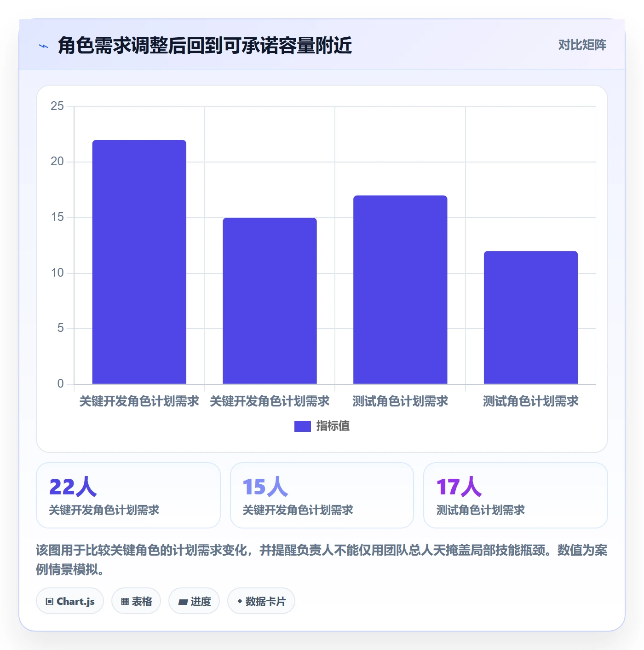The image size is (644, 650).
Task: Open the 17人 data card
Action: pos(515,495)
